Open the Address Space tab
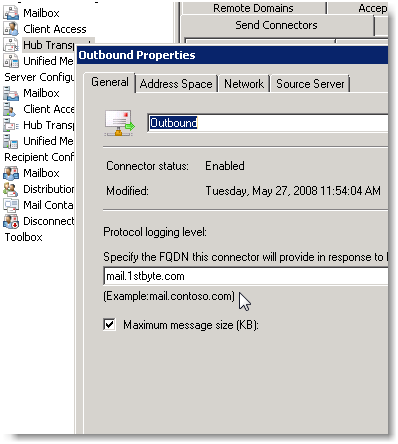 176,84
